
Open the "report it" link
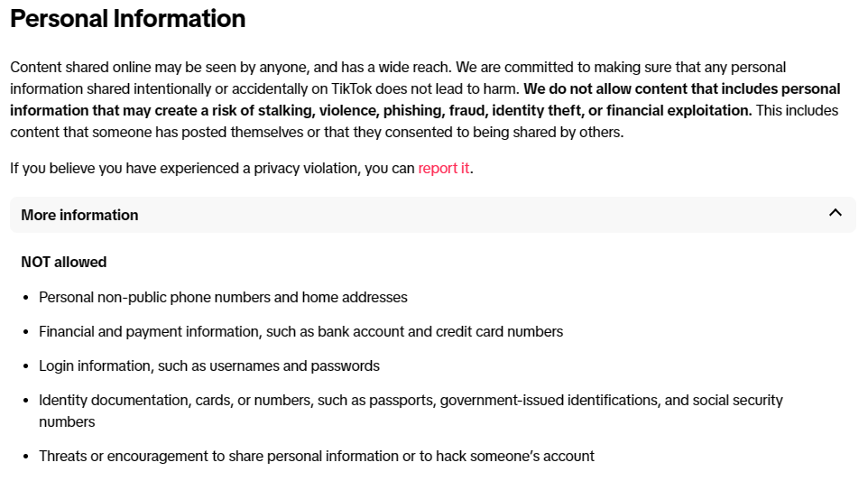(x=443, y=168)
